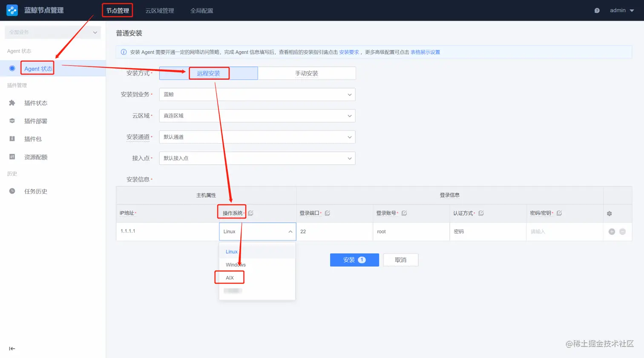
Task: Click the login port field showing 22
Action: (335, 231)
